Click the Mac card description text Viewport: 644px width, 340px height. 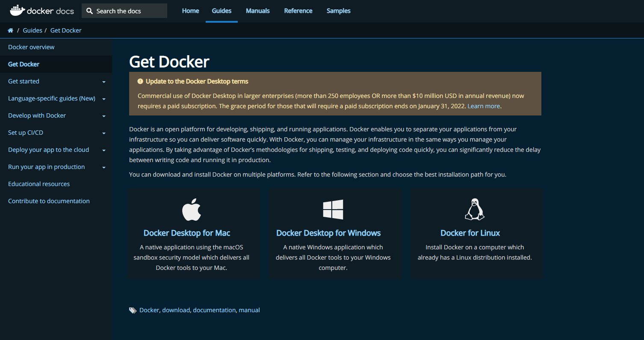click(x=192, y=257)
